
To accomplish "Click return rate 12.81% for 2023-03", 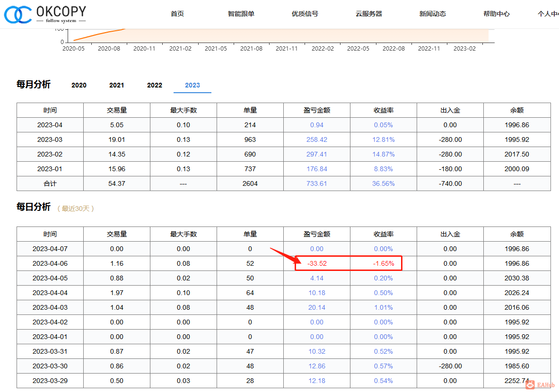I will (383, 139).
